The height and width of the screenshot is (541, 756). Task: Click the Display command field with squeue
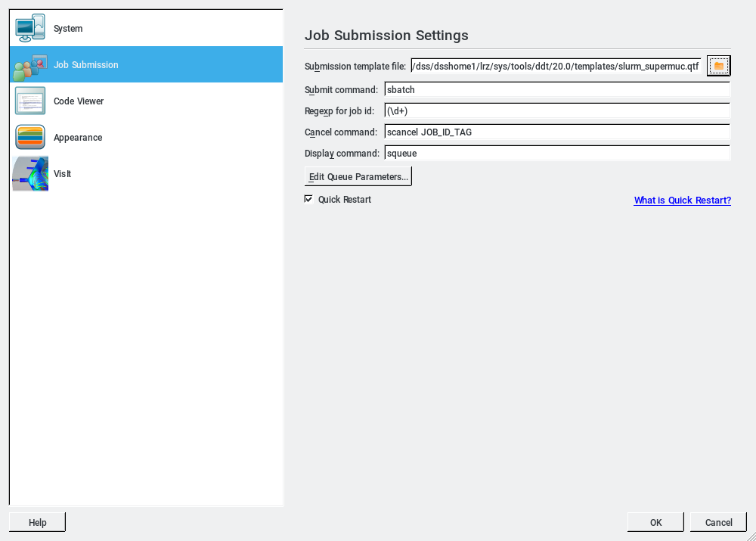point(556,154)
